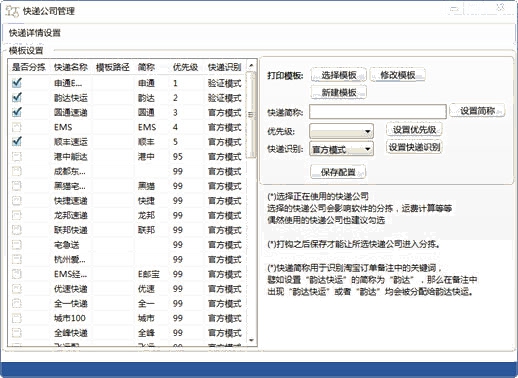The height and width of the screenshot is (378, 518).
Task: Click the E邮宝 abbreviation cell
Action: coord(149,274)
